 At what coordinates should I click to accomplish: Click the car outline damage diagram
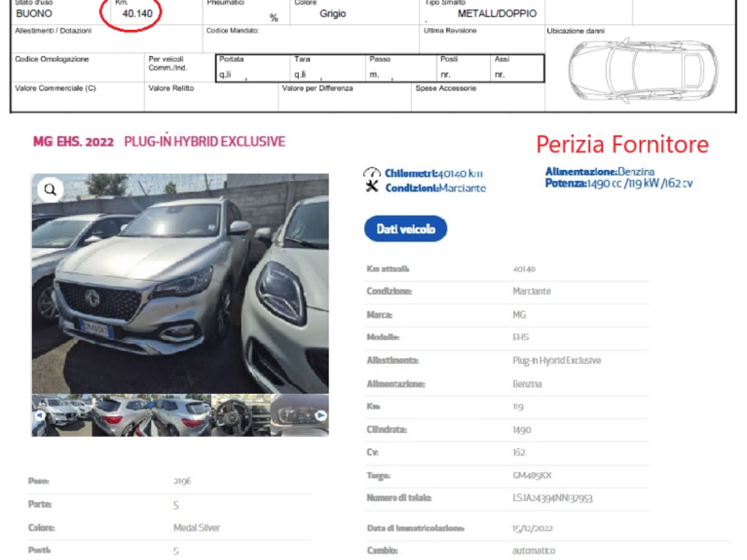(643, 70)
